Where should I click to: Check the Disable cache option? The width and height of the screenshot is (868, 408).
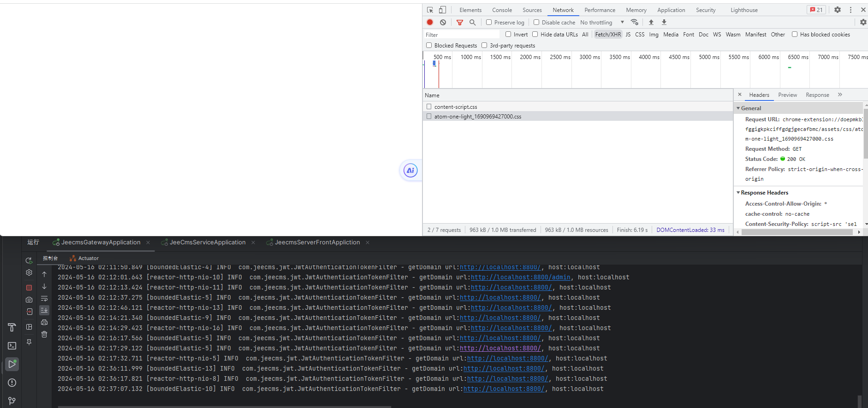point(536,22)
